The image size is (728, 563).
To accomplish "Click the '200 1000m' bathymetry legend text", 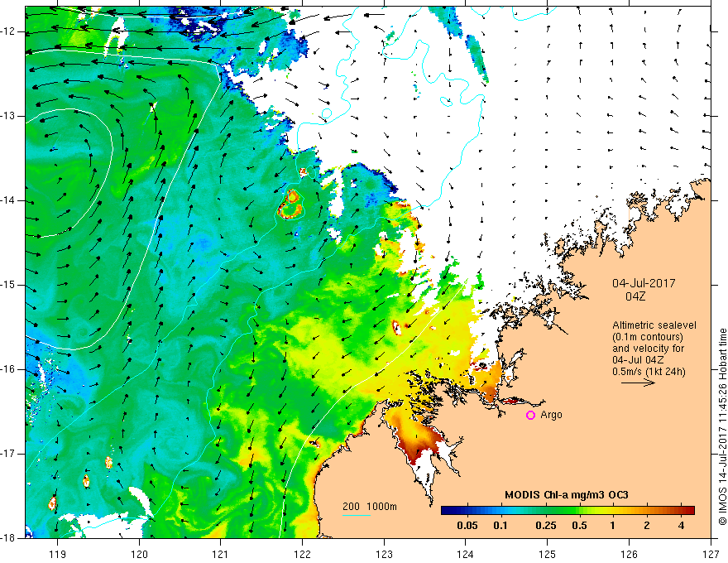I will pyautogui.click(x=370, y=507).
